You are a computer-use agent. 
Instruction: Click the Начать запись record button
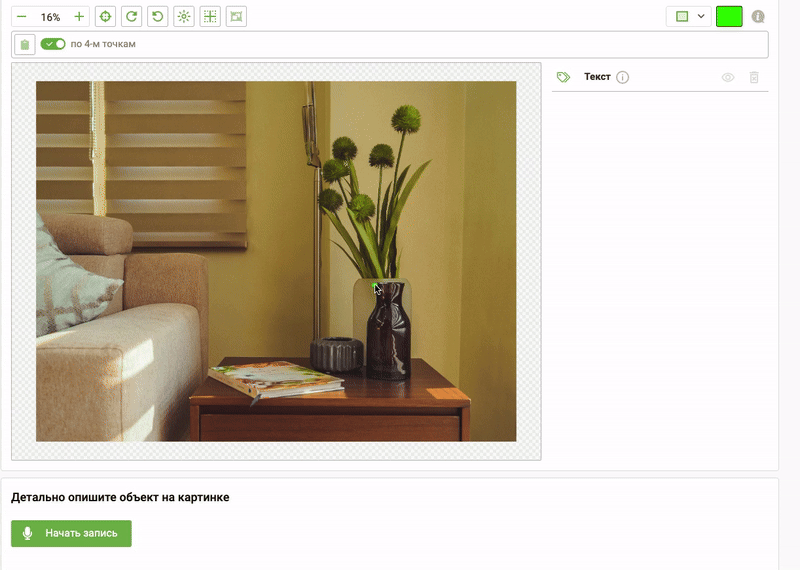71,533
